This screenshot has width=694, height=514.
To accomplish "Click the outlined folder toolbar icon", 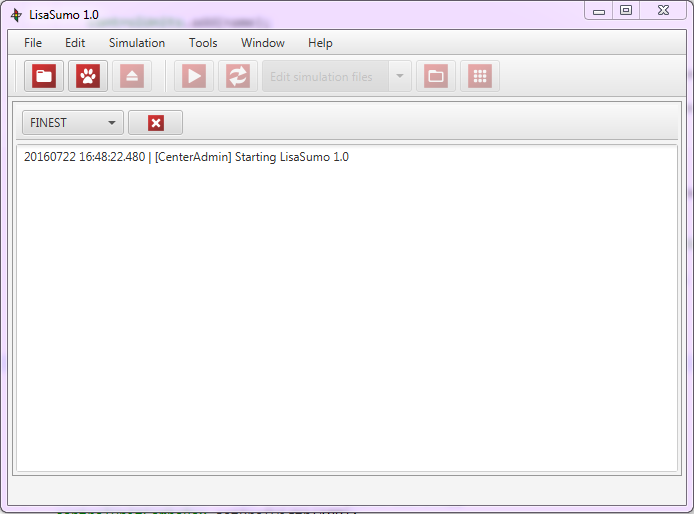I will (x=436, y=76).
